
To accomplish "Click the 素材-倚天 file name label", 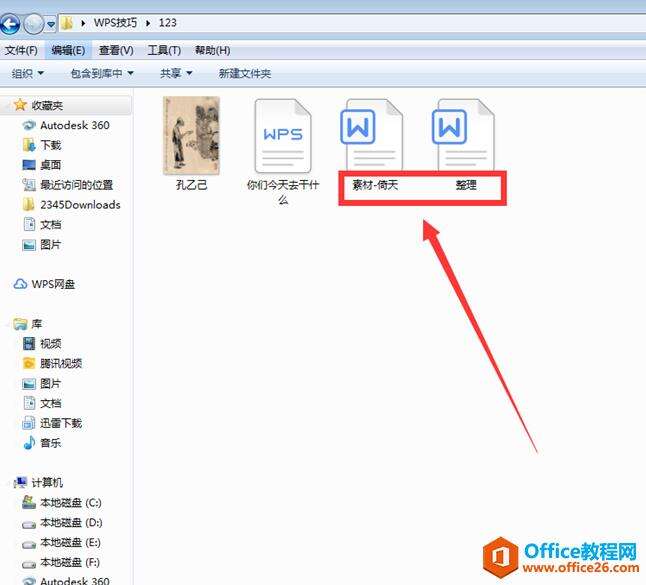I will point(375,185).
